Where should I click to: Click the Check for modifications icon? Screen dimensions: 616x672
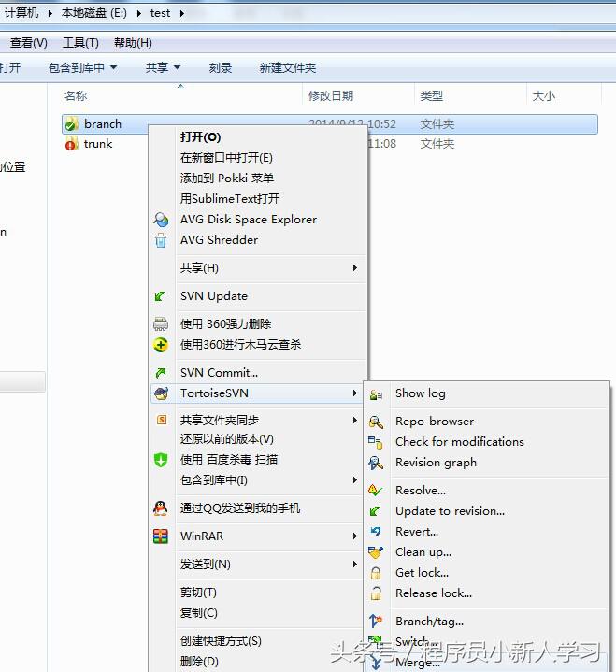(376, 442)
